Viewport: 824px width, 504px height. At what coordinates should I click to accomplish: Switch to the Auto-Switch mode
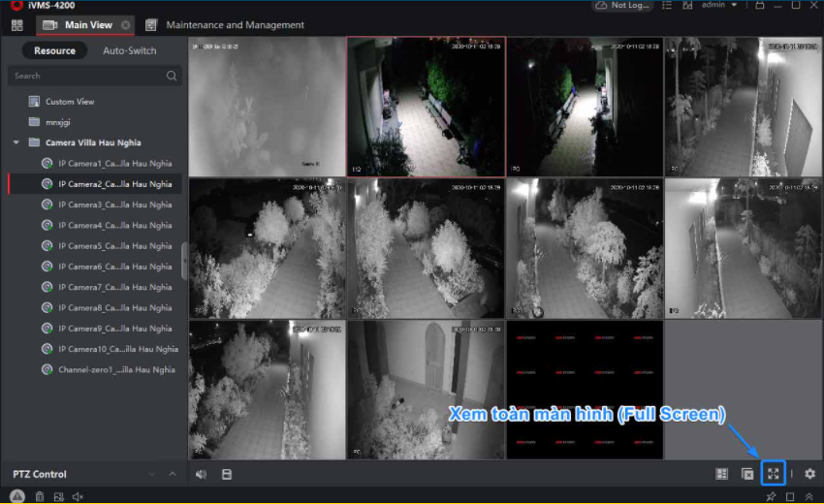(x=129, y=50)
